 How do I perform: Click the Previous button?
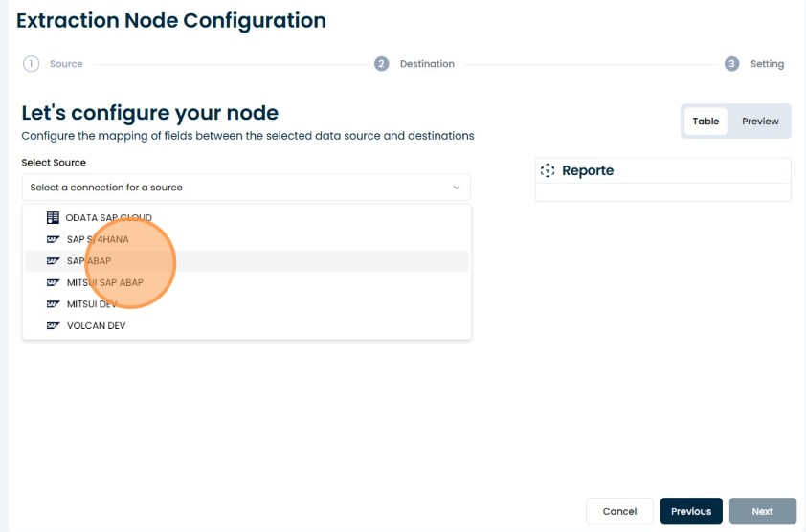[690, 511]
